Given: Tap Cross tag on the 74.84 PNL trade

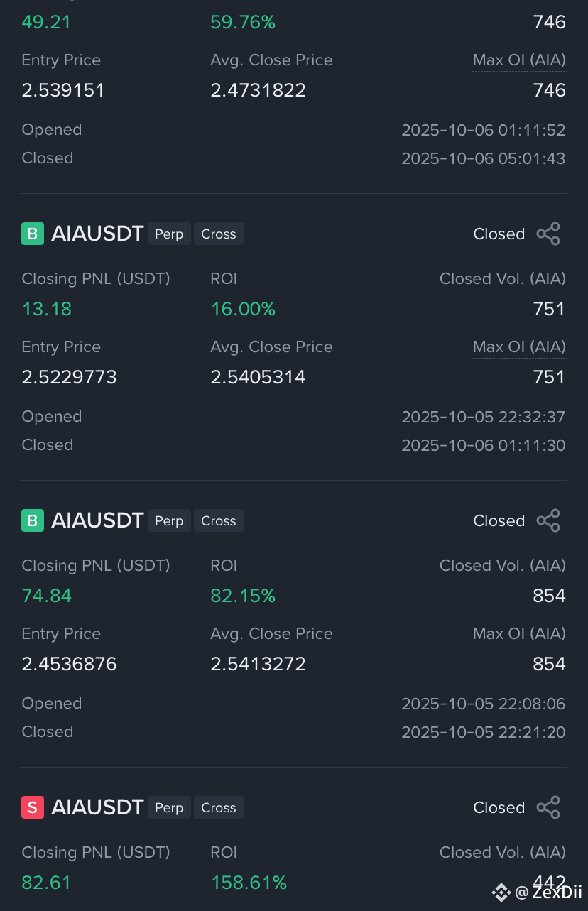Looking at the screenshot, I should click(219, 520).
